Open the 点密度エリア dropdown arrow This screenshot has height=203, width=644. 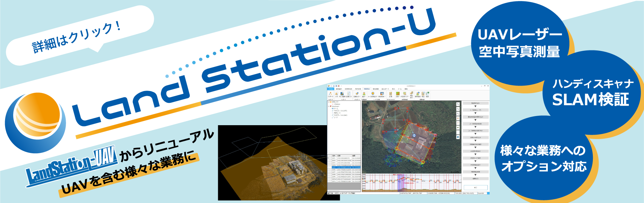coord(409,96)
